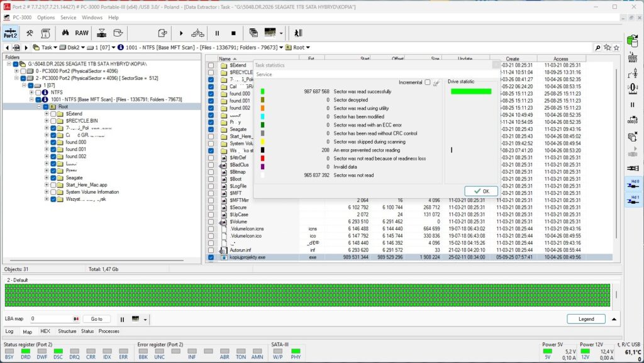Pause the task from main toolbar
Screen dimensions: 644x363
coord(217,33)
